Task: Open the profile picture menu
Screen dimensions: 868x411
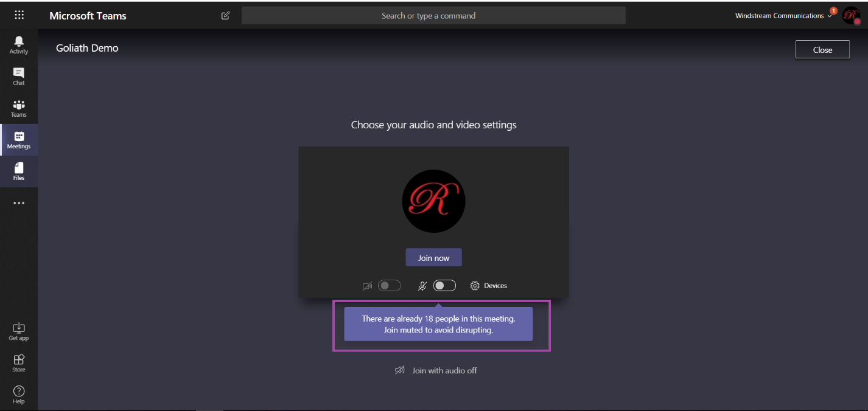Action: 851,16
